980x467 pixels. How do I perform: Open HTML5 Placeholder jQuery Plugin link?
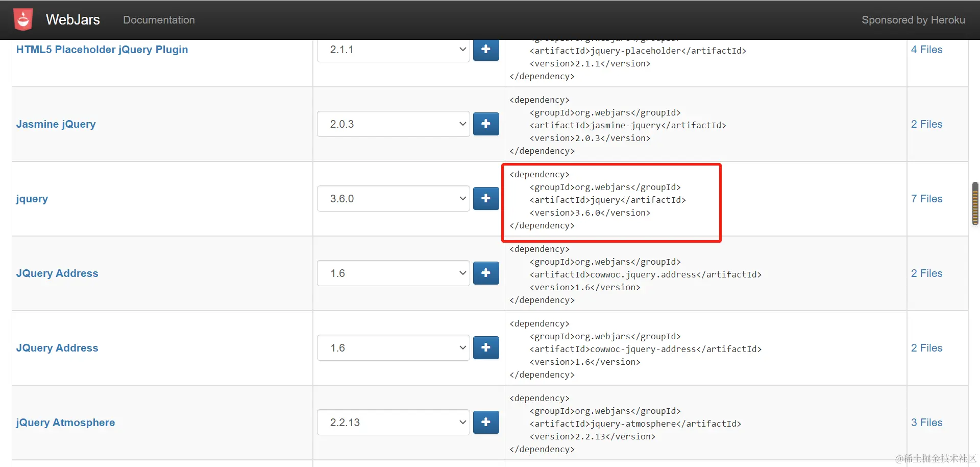pyautogui.click(x=102, y=50)
